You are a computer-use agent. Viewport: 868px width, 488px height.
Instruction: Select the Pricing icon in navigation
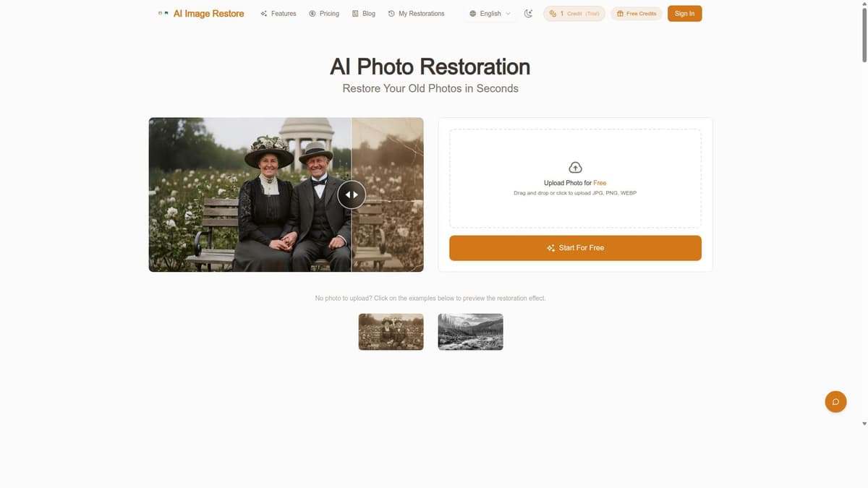[x=310, y=13]
